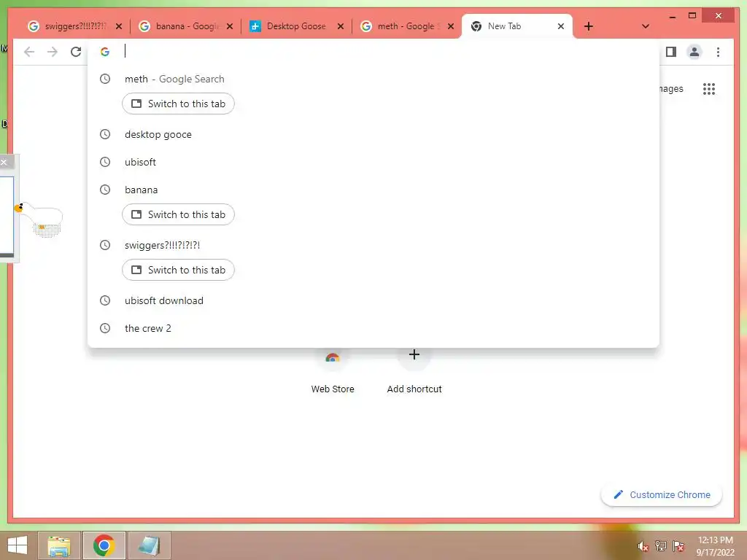Close the banana Google tab
This screenshot has height=560, width=747.
click(x=230, y=26)
